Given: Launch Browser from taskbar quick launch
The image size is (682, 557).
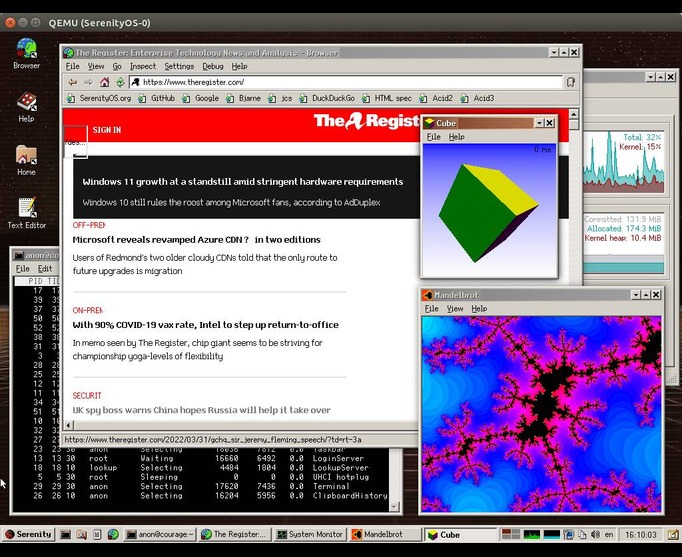Looking at the screenshot, I should click(x=113, y=535).
